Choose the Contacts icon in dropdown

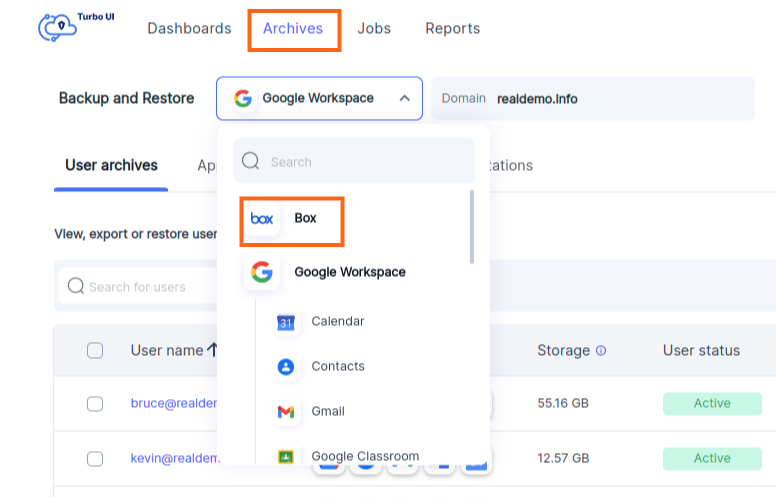click(286, 367)
